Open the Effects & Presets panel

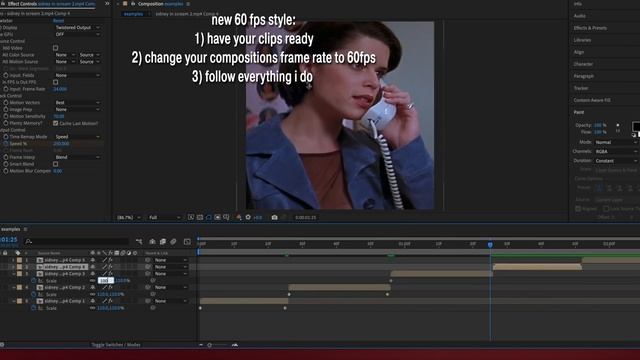tap(590, 28)
